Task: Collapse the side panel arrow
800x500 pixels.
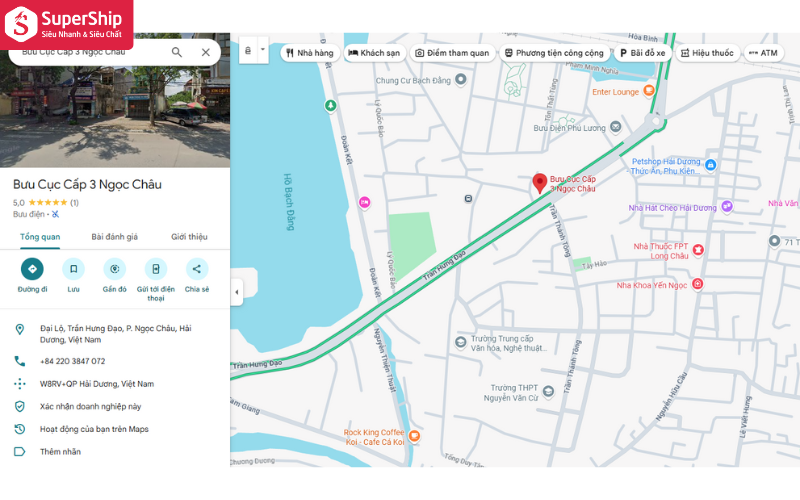Action: pos(237,292)
